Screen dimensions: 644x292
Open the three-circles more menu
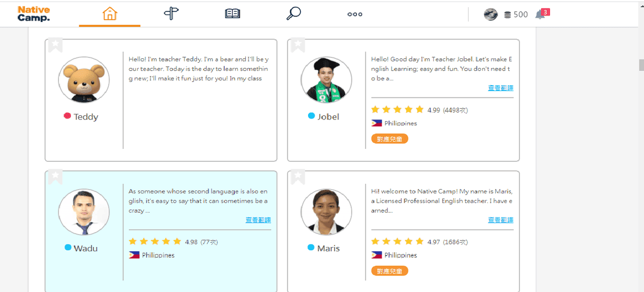coord(355,14)
